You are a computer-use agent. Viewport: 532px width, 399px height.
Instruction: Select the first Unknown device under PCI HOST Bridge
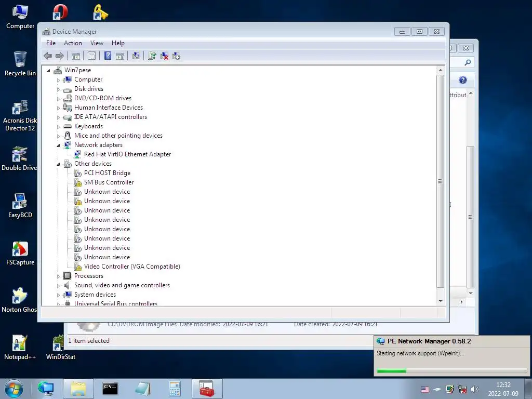(107, 191)
